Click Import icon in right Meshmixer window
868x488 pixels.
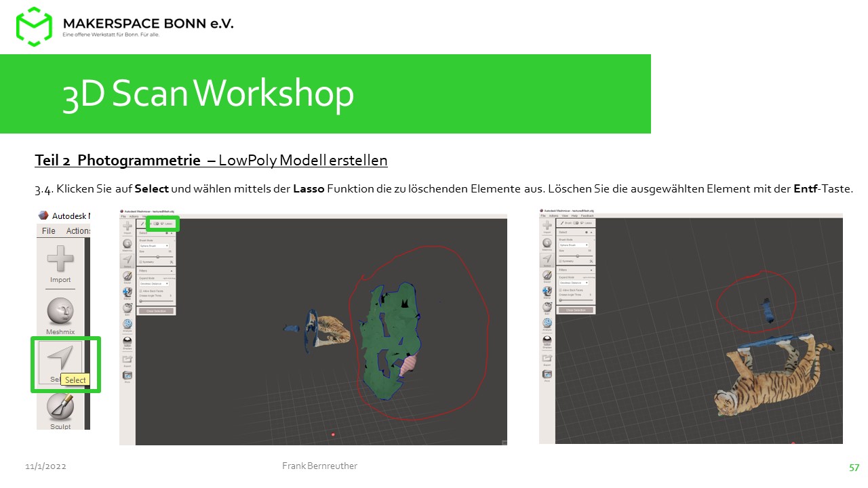coord(547,225)
